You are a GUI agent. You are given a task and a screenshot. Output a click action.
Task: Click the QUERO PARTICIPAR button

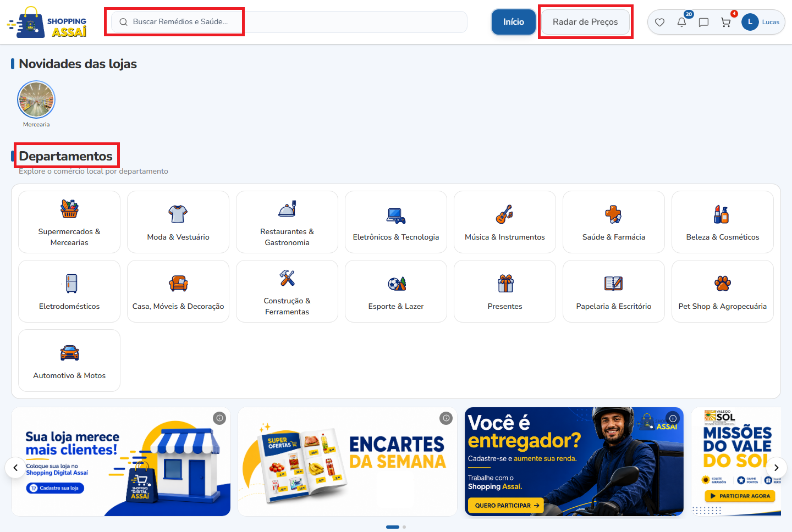tap(506, 506)
